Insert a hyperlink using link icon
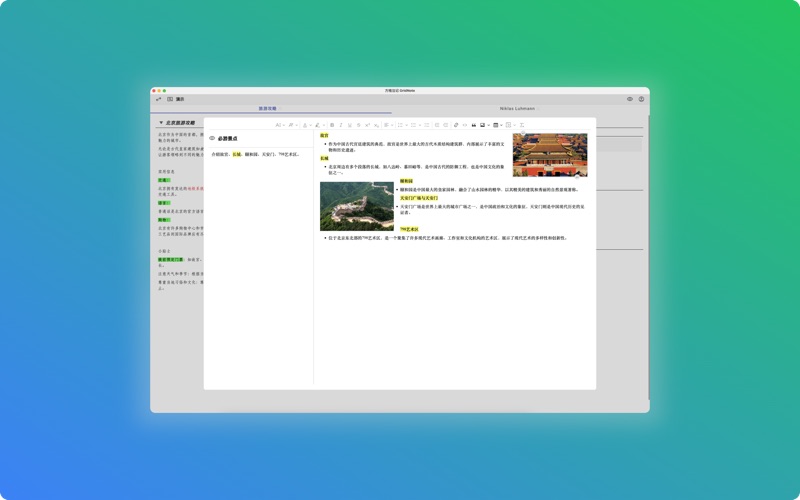The width and height of the screenshot is (800, 500). coord(456,125)
